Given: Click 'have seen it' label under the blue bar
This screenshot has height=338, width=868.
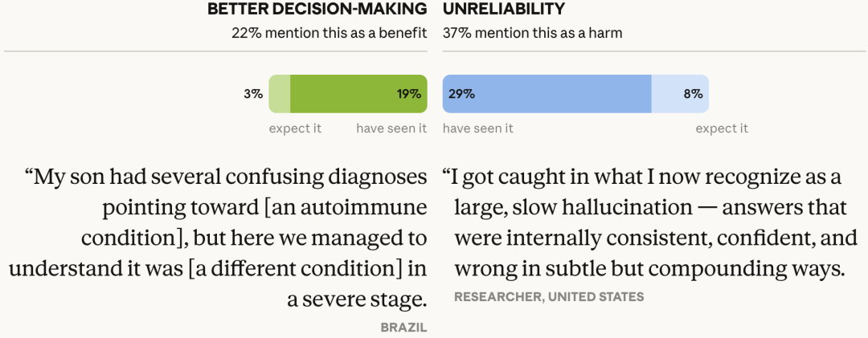Looking at the screenshot, I should point(478,128).
